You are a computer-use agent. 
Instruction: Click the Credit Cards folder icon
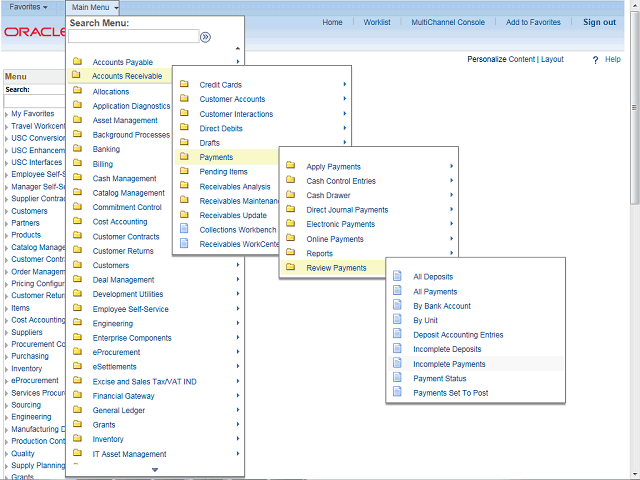pyautogui.click(x=184, y=85)
